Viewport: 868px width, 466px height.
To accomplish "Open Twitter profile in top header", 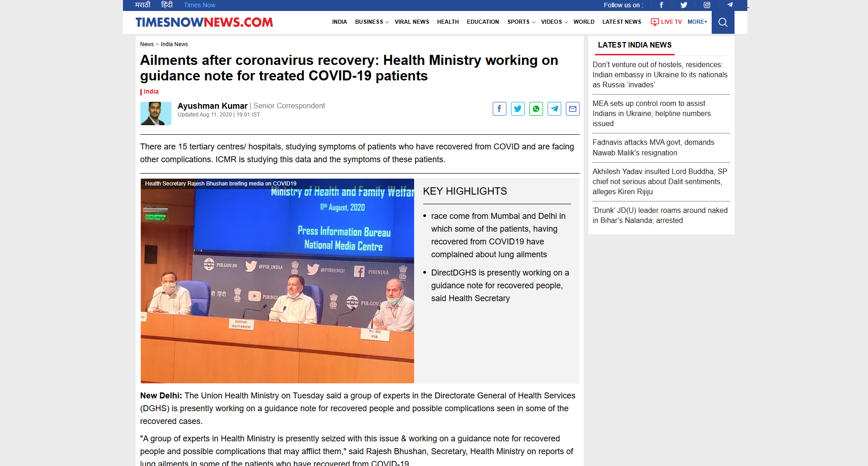I will click(684, 5).
